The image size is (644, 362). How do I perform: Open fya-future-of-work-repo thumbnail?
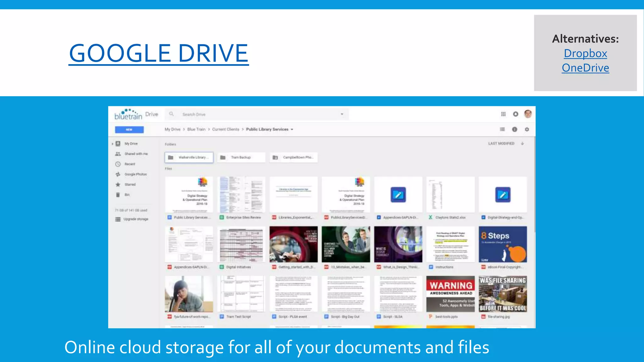189,294
